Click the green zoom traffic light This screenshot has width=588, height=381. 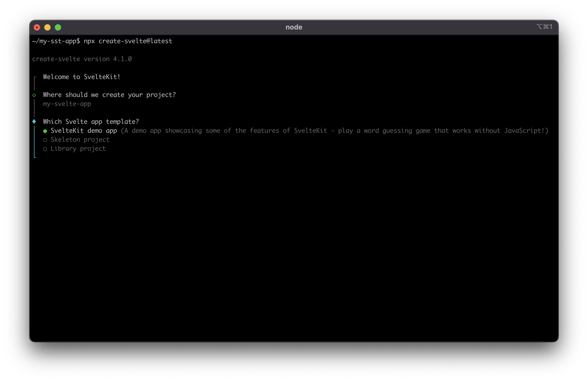pos(58,27)
